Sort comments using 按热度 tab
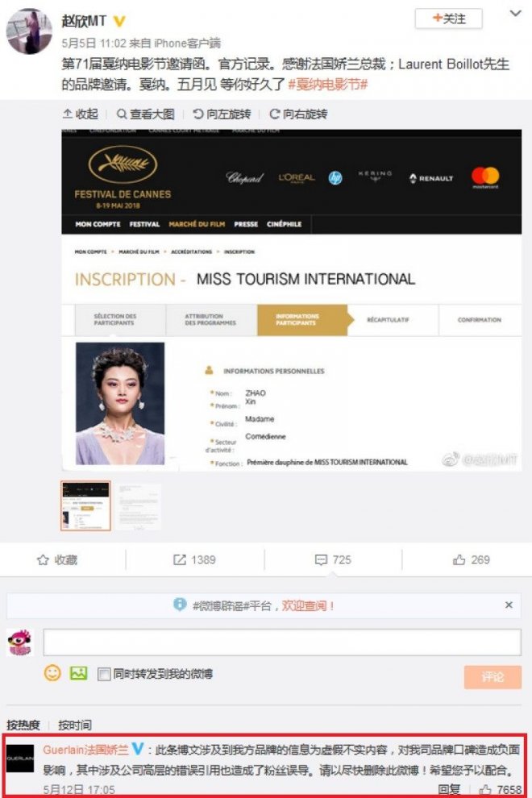The height and width of the screenshot is (798, 532). pos(23,725)
